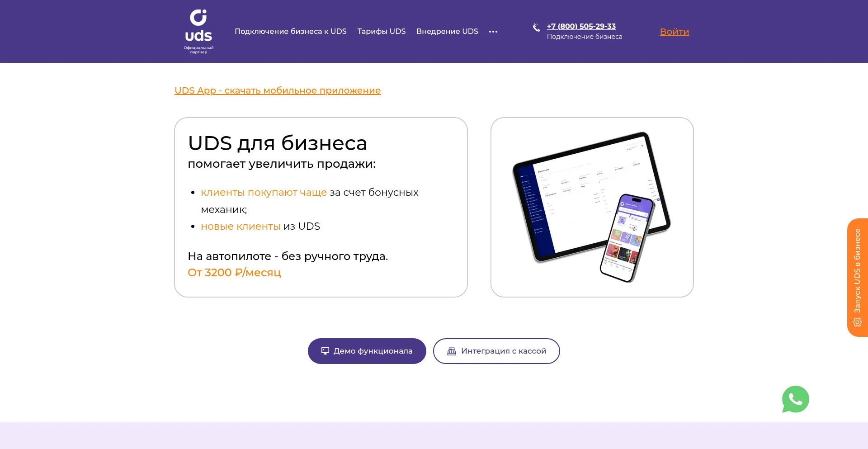Click the dot above the UDS logo mark
Image resolution: width=868 pixels, height=449 pixels.
[x=205, y=10]
